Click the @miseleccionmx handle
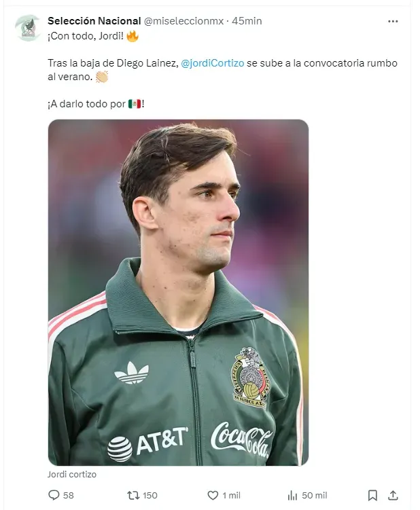 183,21
